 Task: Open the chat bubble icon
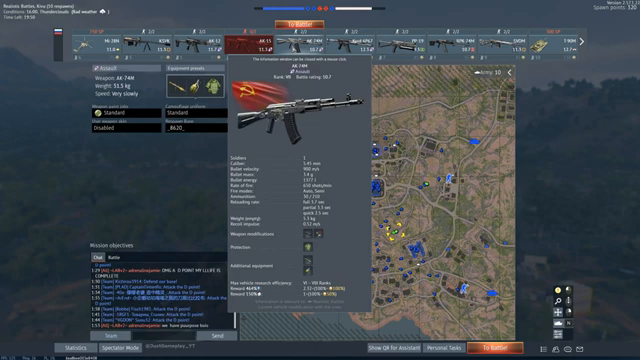coord(568,349)
